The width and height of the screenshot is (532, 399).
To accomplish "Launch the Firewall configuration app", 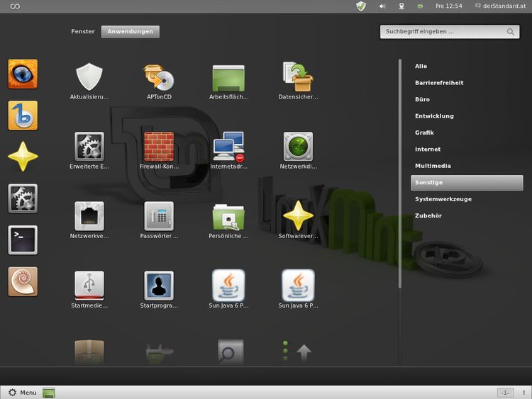I will pos(159,147).
